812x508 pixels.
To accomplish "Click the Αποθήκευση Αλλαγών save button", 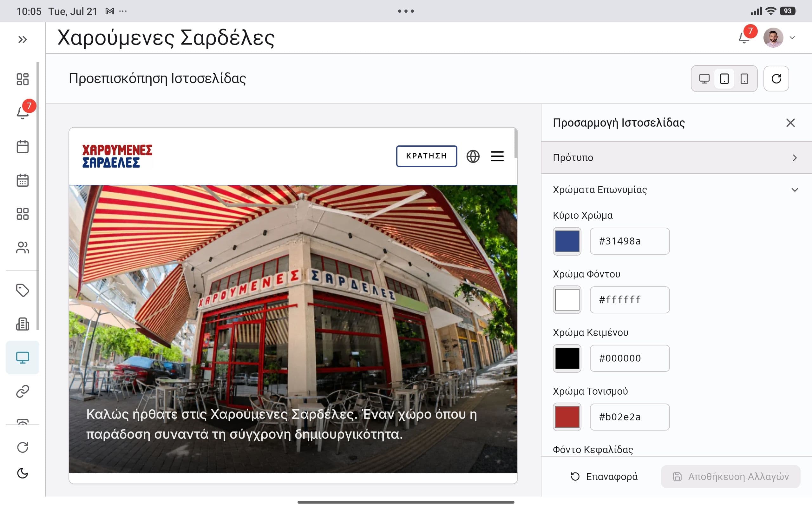I will pyautogui.click(x=730, y=477).
